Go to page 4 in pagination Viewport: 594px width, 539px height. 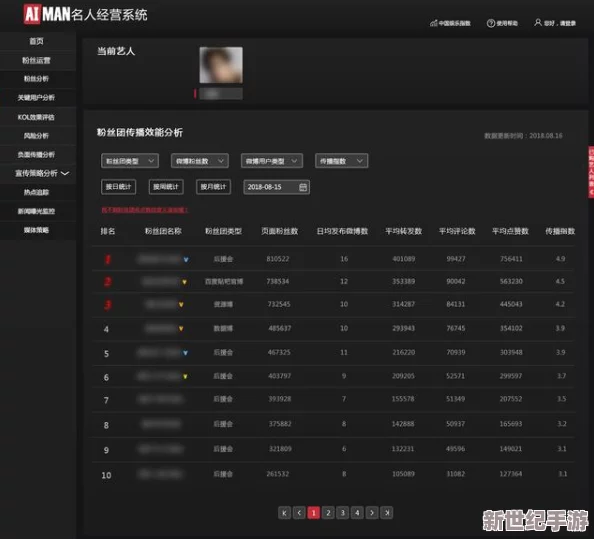coord(357,513)
